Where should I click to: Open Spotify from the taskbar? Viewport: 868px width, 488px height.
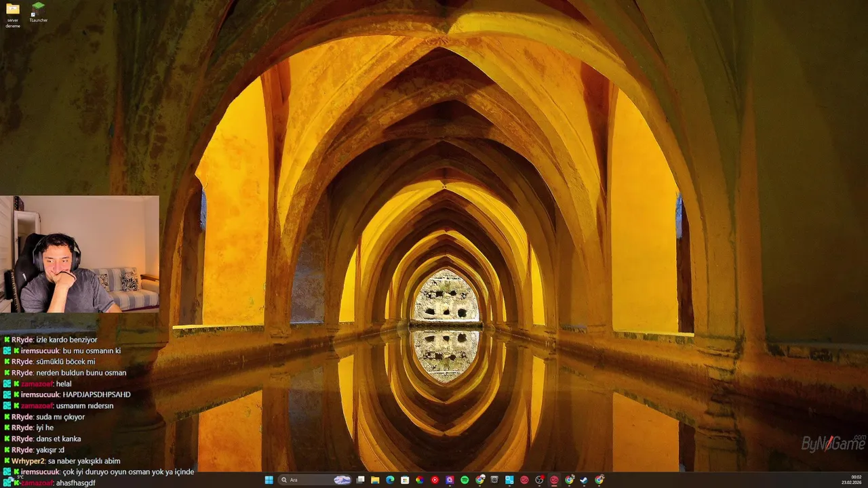pyautogui.click(x=465, y=480)
